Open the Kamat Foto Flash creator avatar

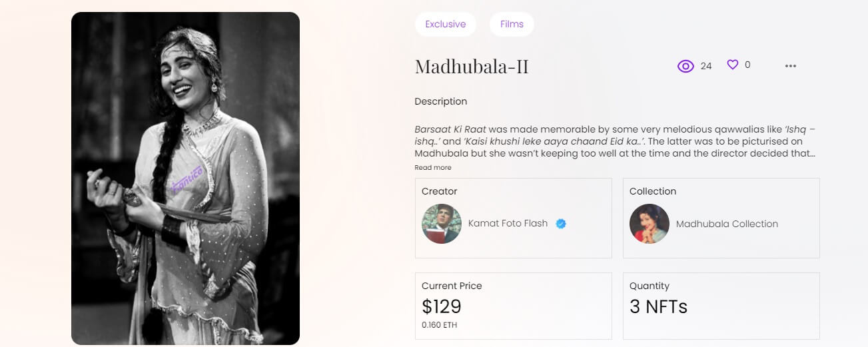[442, 224]
